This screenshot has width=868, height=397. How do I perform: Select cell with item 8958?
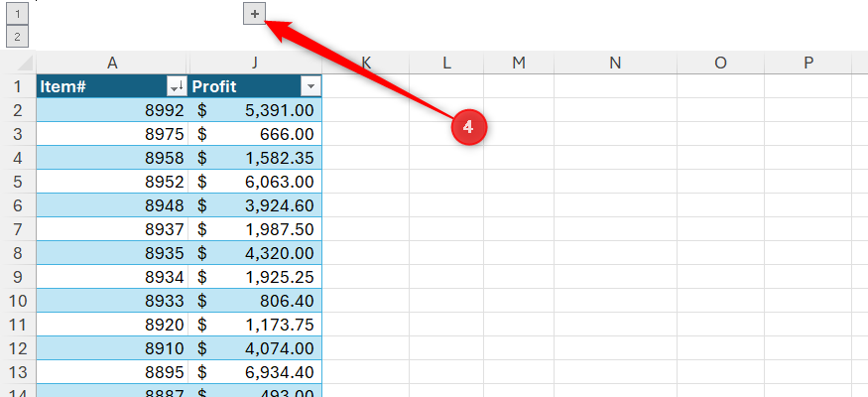click(x=112, y=158)
